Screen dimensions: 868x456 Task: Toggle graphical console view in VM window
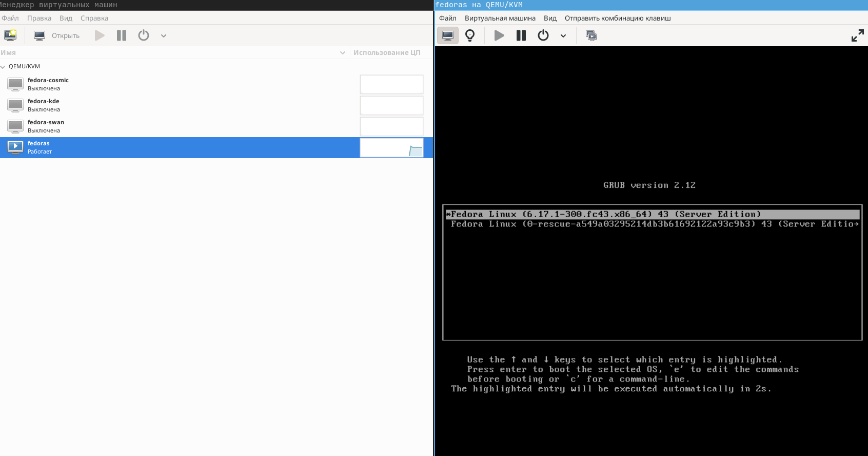pos(448,35)
